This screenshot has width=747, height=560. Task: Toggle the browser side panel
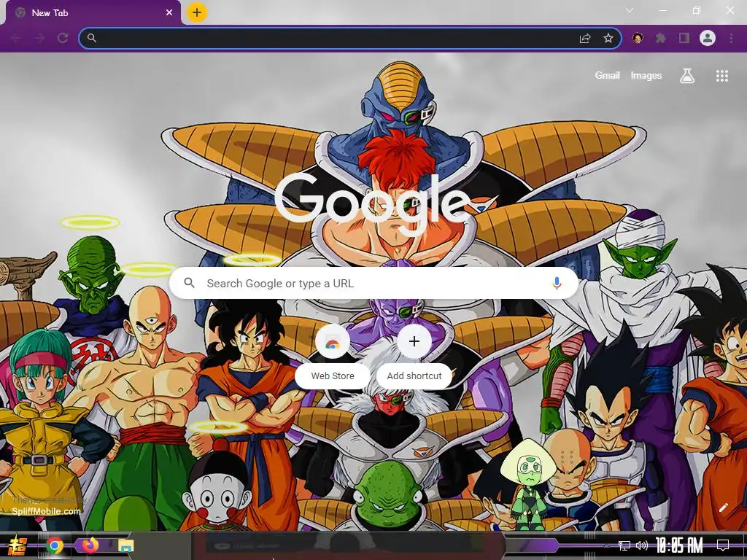684,38
